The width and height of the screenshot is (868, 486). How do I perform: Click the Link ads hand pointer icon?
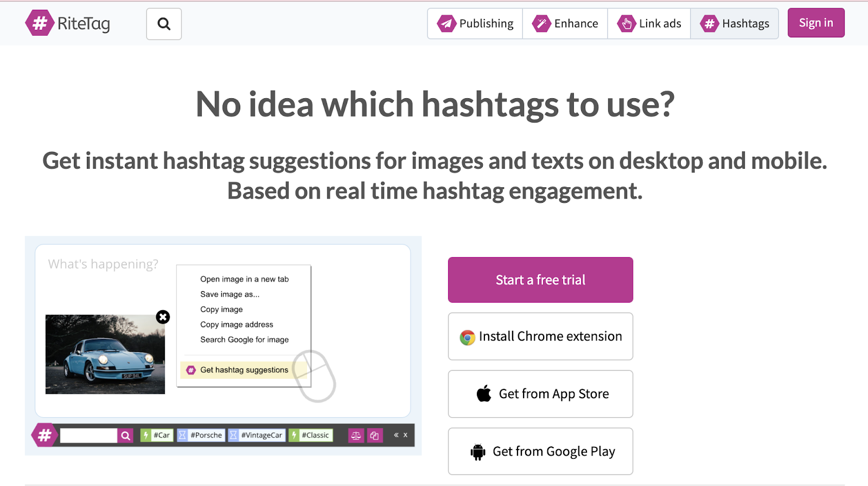(626, 23)
